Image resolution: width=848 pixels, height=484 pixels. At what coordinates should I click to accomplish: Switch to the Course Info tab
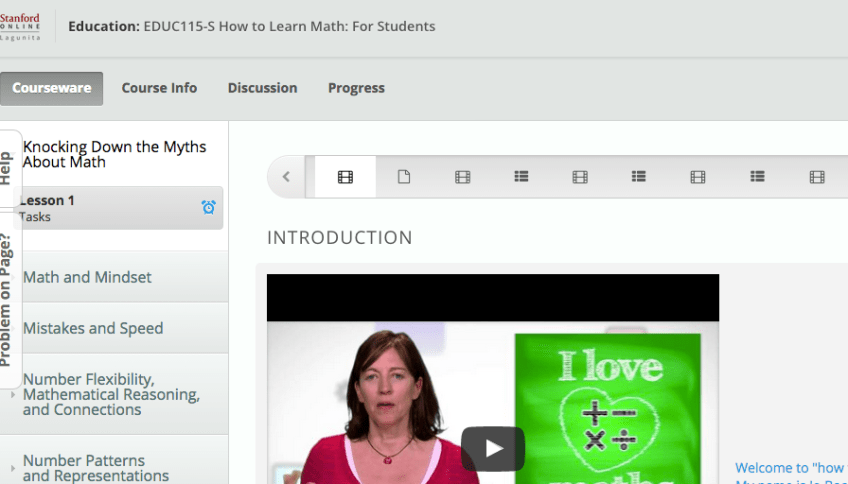click(159, 88)
